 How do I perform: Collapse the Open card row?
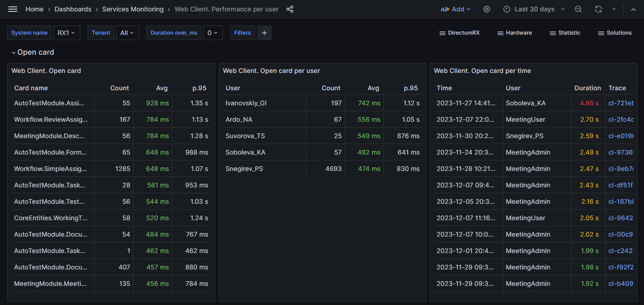[32, 52]
